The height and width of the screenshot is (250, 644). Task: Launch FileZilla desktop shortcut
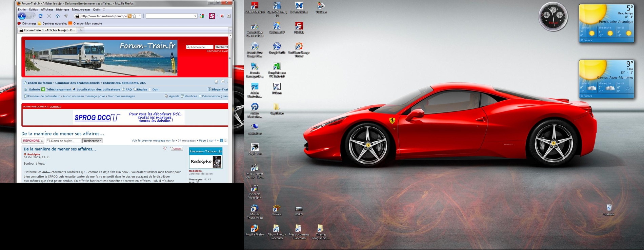[299, 28]
